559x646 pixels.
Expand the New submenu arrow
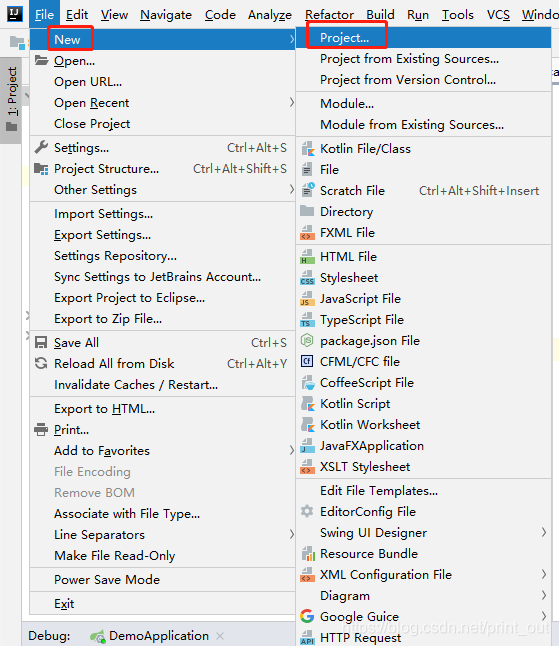click(x=292, y=39)
